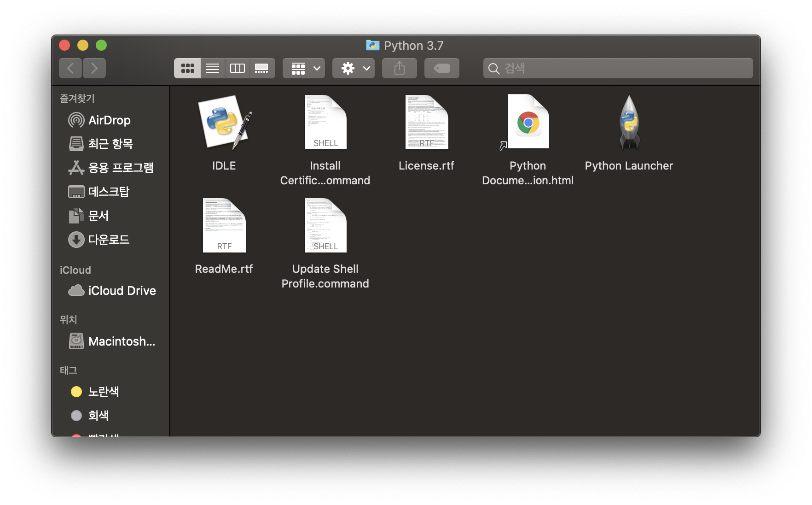This screenshot has height=505, width=812.
Task: Click the License.rtf name label
Action: click(427, 166)
